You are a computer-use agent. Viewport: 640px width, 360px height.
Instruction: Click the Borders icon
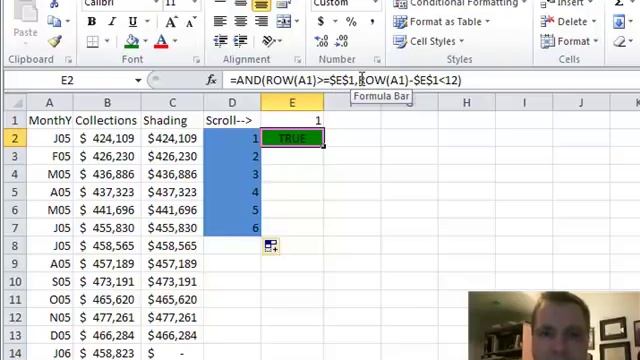click(x=93, y=41)
